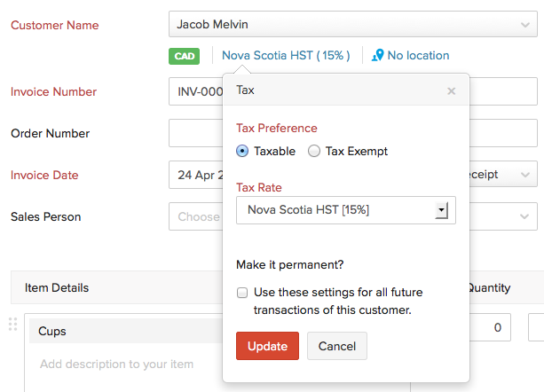Click the Update button
Viewport: 544px width, 392px height.
(267, 345)
